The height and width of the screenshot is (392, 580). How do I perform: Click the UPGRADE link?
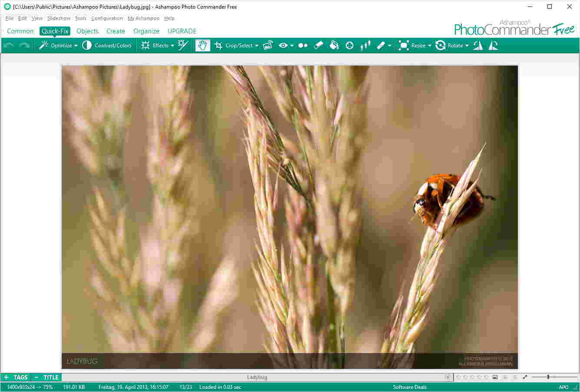click(x=182, y=31)
